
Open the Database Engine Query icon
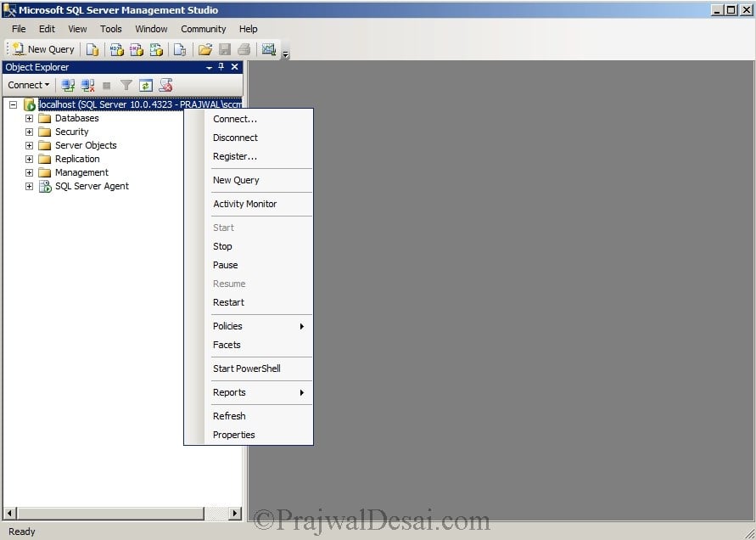click(92, 49)
